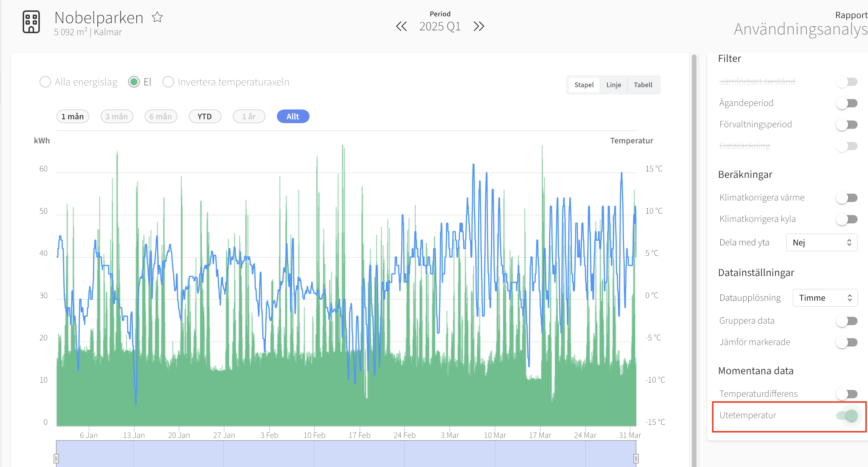Toggle the Ägandeperiod filter switch
868x467 pixels.
[847, 103]
